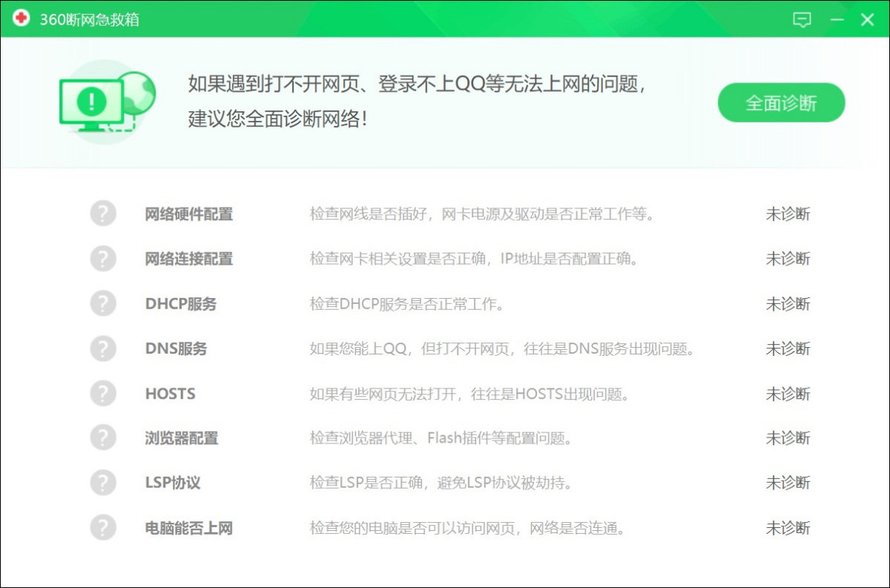Click the question mark icon for LSP协议
Screen dimensions: 890x588
(x=102, y=483)
